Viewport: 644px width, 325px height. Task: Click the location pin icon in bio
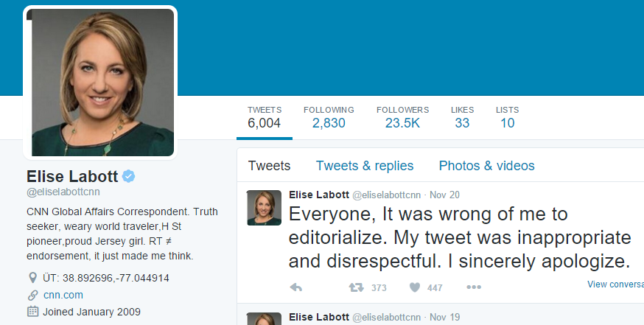pos(32,278)
